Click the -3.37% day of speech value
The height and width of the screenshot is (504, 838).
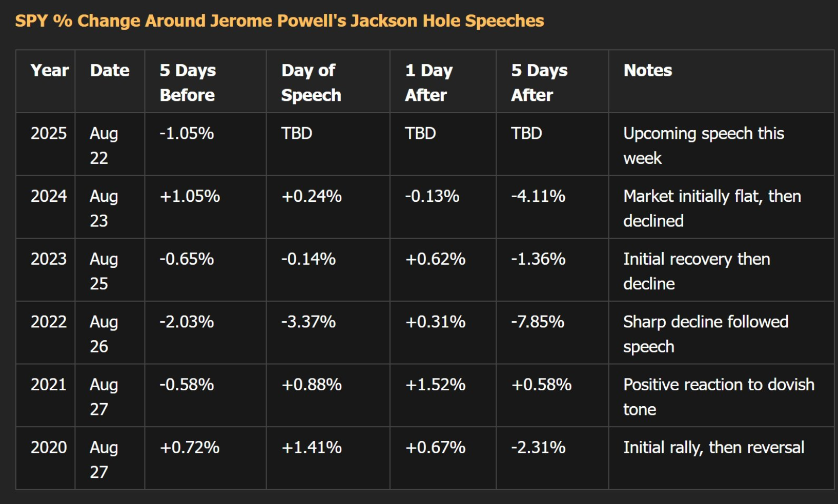point(309,322)
